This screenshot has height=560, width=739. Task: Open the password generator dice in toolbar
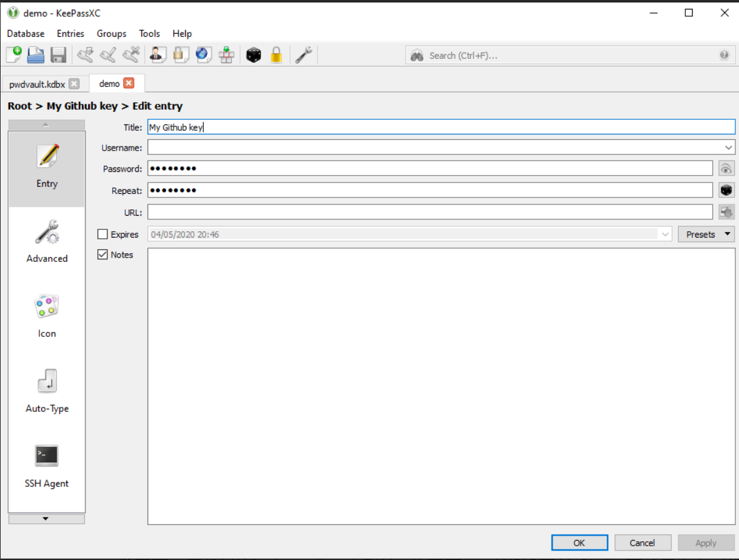pyautogui.click(x=254, y=55)
